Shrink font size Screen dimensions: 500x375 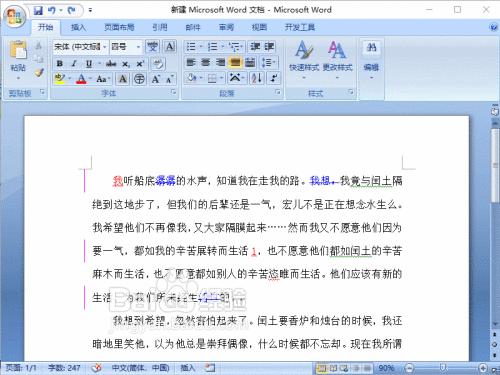pos(170,79)
